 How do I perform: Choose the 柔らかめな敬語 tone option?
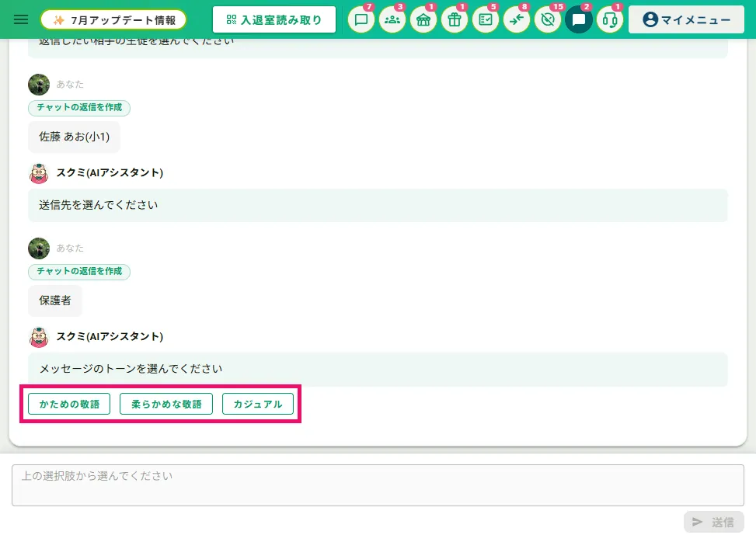pyautogui.click(x=166, y=404)
